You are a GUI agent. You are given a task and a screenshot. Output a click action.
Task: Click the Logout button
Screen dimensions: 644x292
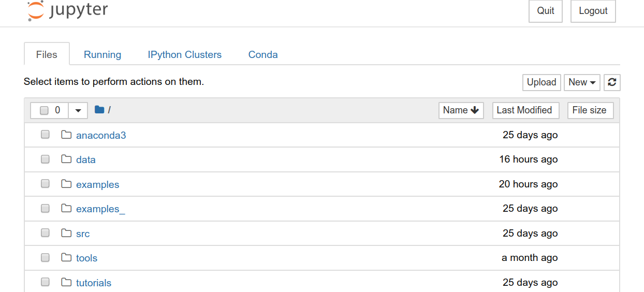click(x=593, y=11)
